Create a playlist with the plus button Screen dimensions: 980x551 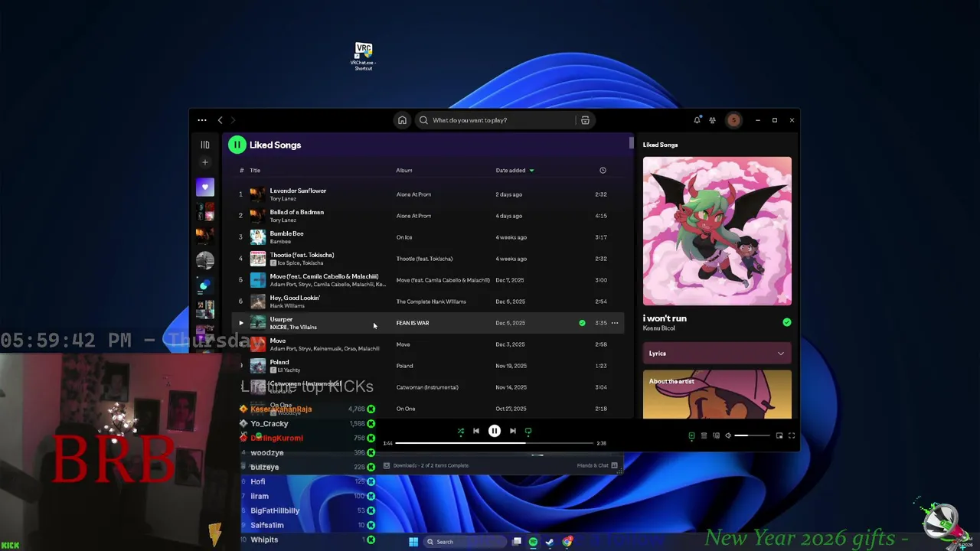[204, 162]
